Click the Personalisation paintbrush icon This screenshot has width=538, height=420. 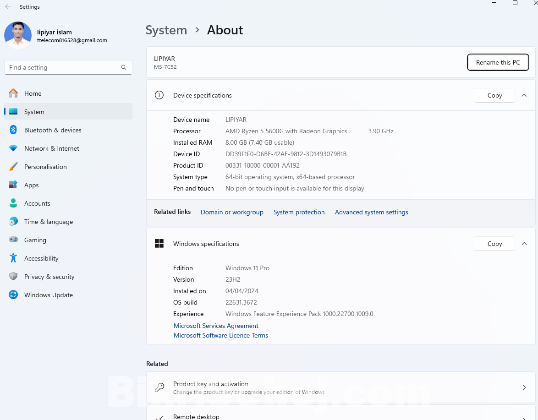(x=13, y=166)
